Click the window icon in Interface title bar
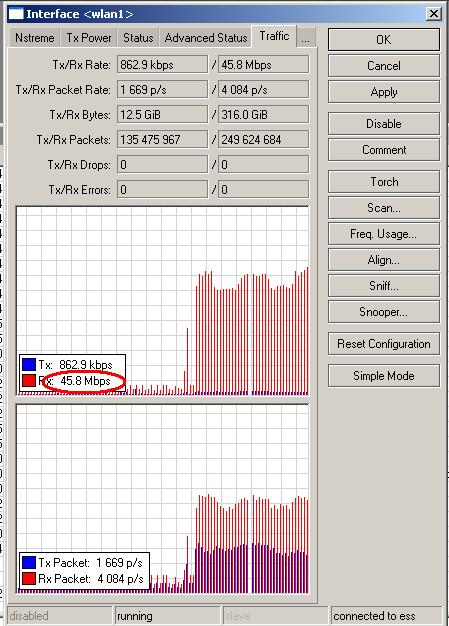Viewport: 449px width, 626px height. pyautogui.click(x=16, y=14)
